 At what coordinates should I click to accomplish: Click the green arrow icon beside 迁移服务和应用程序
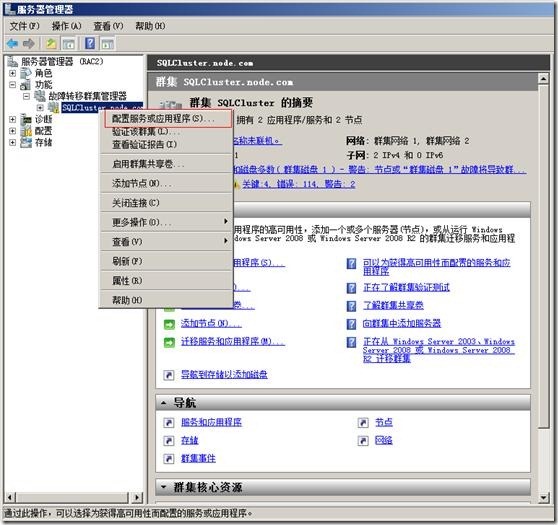tap(169, 342)
